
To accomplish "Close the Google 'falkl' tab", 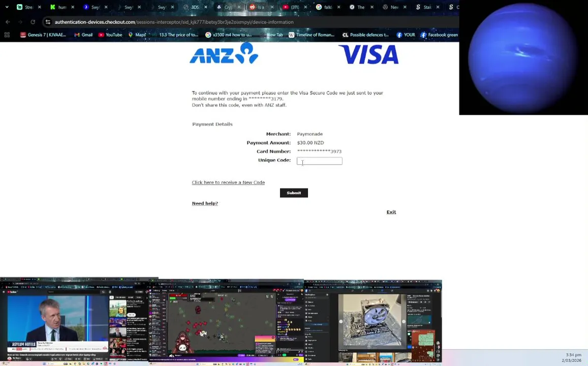I will pos(338,7).
